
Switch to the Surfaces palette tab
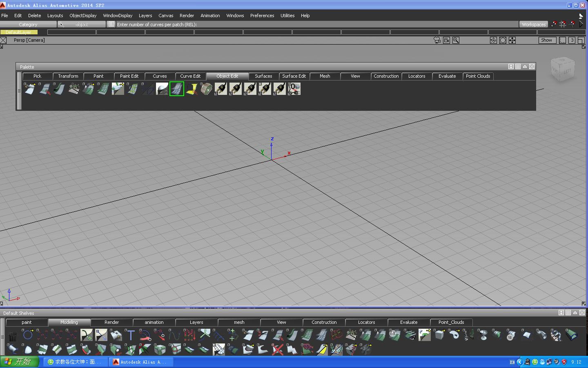(x=263, y=76)
